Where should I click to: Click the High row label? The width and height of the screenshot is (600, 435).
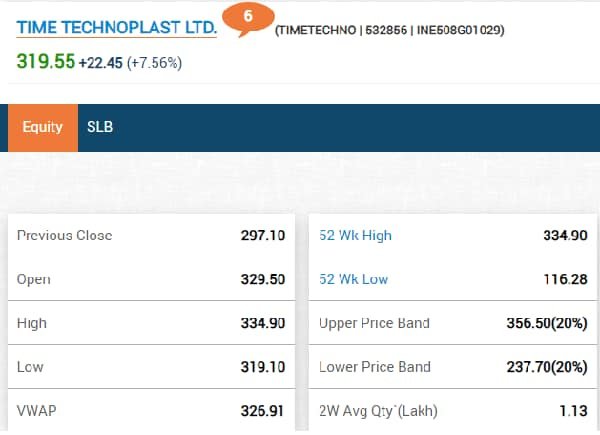[32, 323]
